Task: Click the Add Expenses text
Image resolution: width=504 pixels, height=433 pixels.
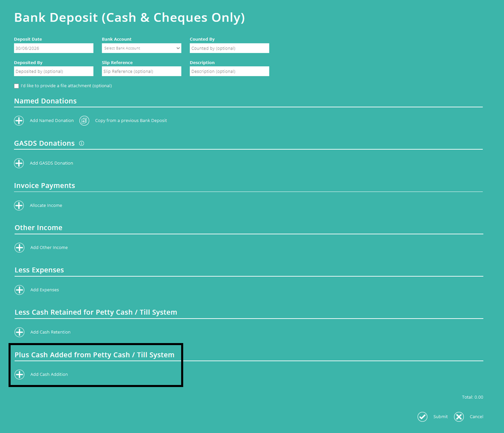Action: 45,290
